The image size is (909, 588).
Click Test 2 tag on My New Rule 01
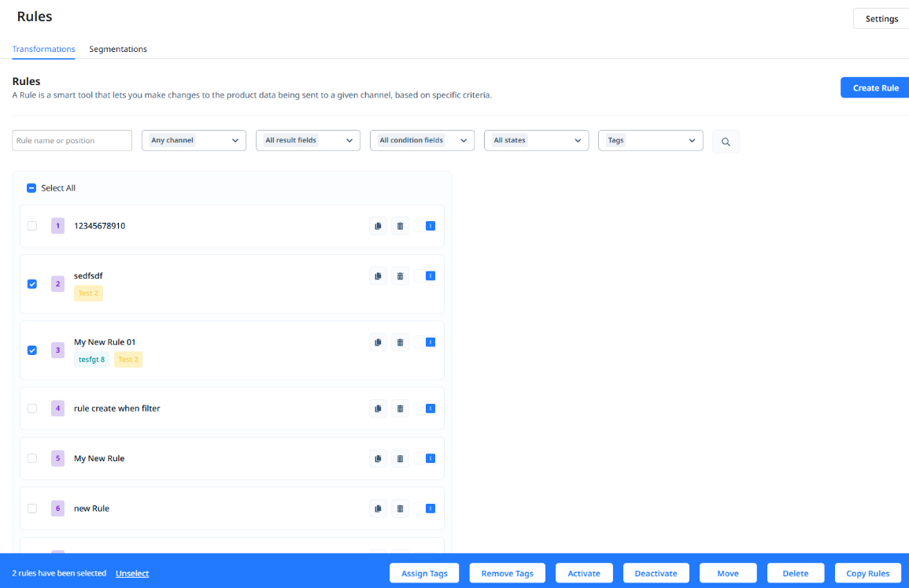pyautogui.click(x=128, y=360)
